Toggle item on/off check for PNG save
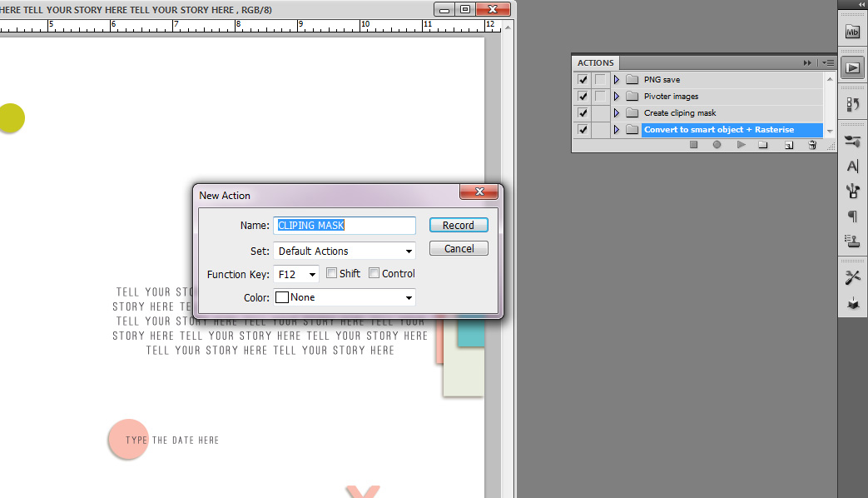Viewport: 868px width, 498px height. coord(583,80)
